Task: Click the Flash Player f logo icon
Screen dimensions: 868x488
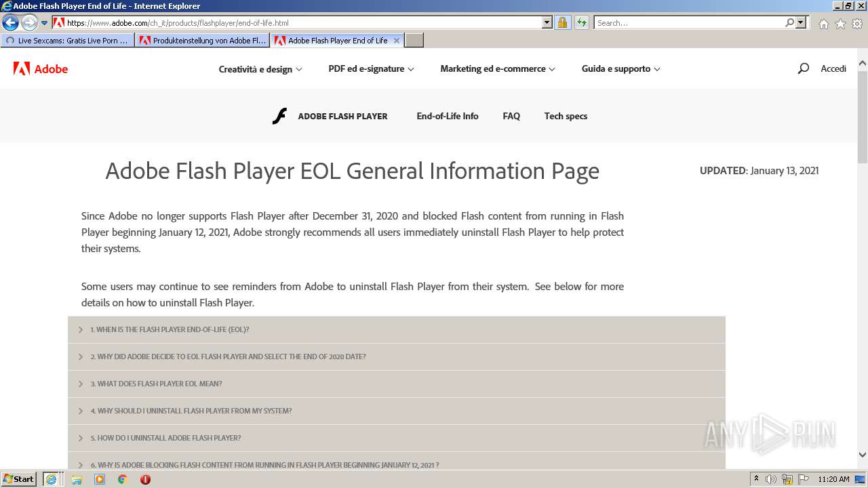Action: coord(279,116)
